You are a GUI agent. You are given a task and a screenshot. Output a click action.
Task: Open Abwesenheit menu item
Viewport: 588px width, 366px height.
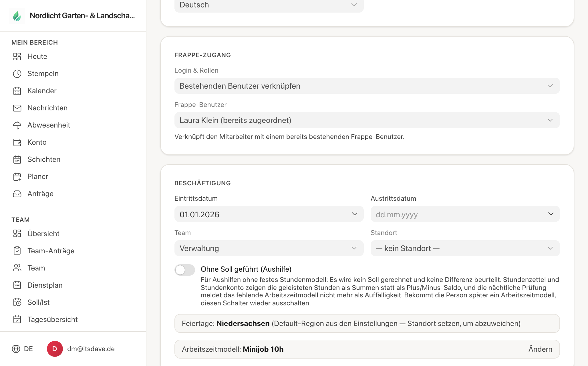[49, 125]
